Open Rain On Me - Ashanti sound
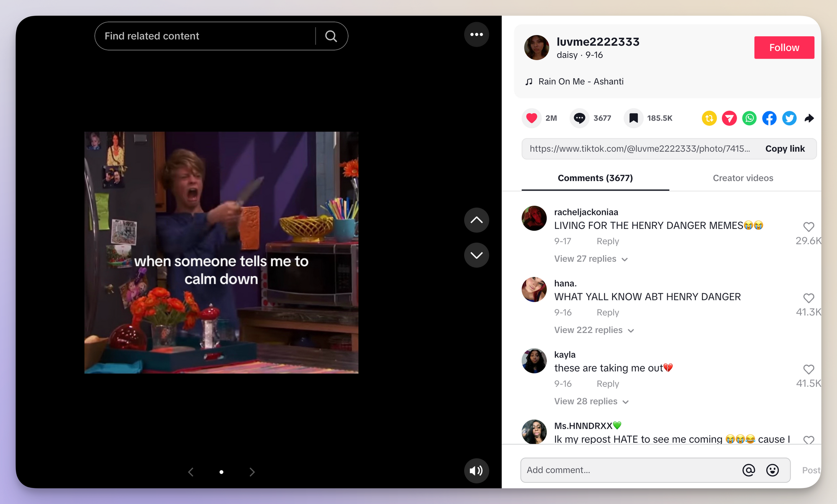 point(581,82)
